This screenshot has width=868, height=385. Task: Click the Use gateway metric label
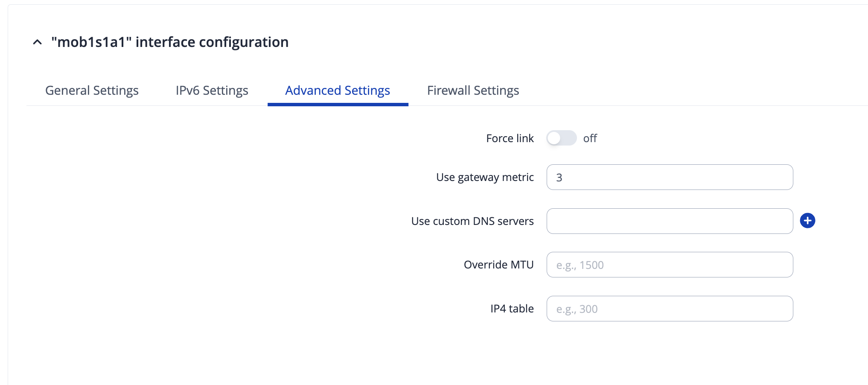point(485,177)
